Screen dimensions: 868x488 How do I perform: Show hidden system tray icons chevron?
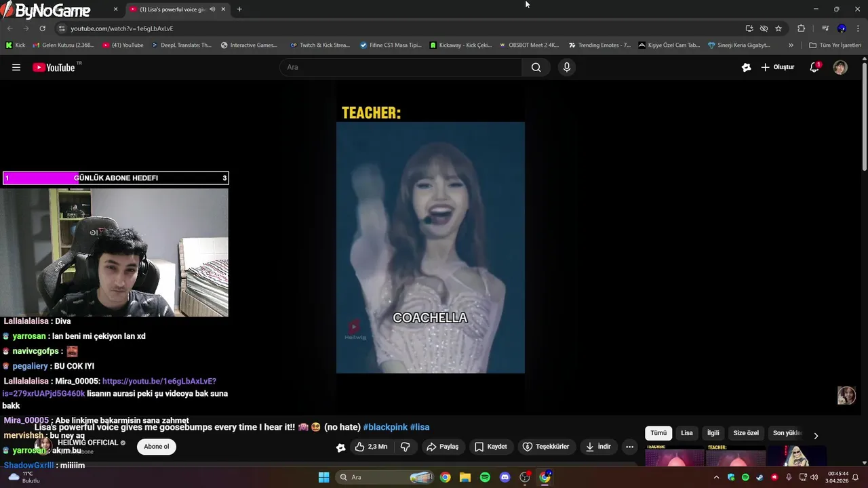[717, 477]
